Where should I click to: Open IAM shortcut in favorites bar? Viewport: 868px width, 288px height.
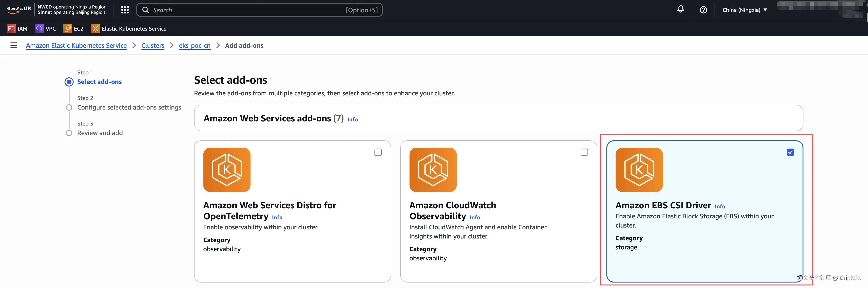(x=17, y=29)
